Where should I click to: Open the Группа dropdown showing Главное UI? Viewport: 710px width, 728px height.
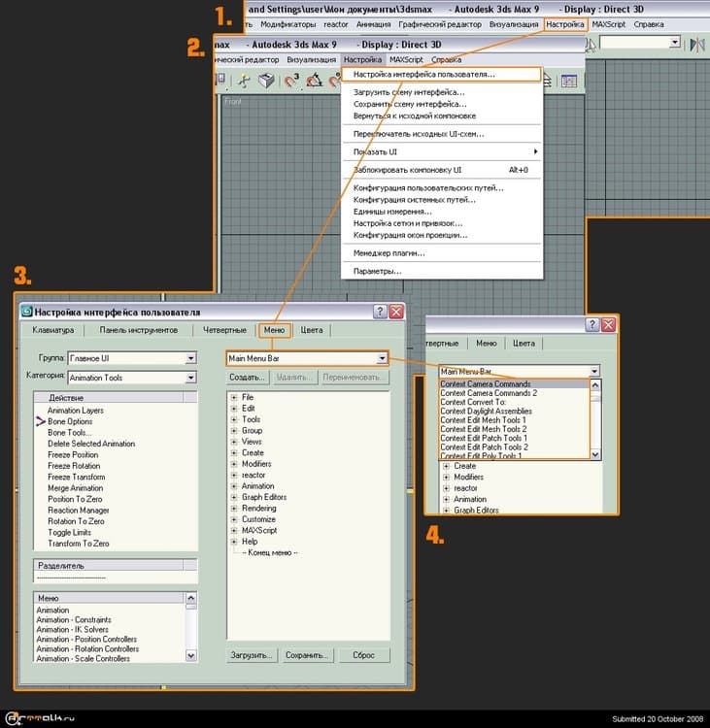(x=190, y=358)
